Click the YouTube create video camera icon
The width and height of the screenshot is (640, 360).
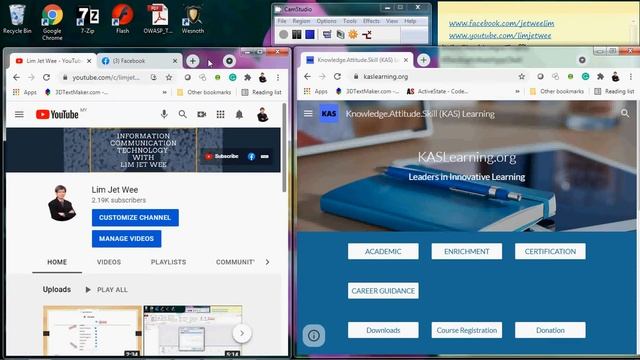click(x=202, y=114)
